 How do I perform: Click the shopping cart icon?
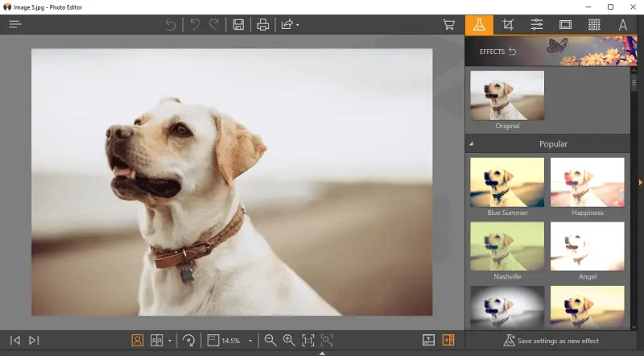pyautogui.click(x=449, y=25)
